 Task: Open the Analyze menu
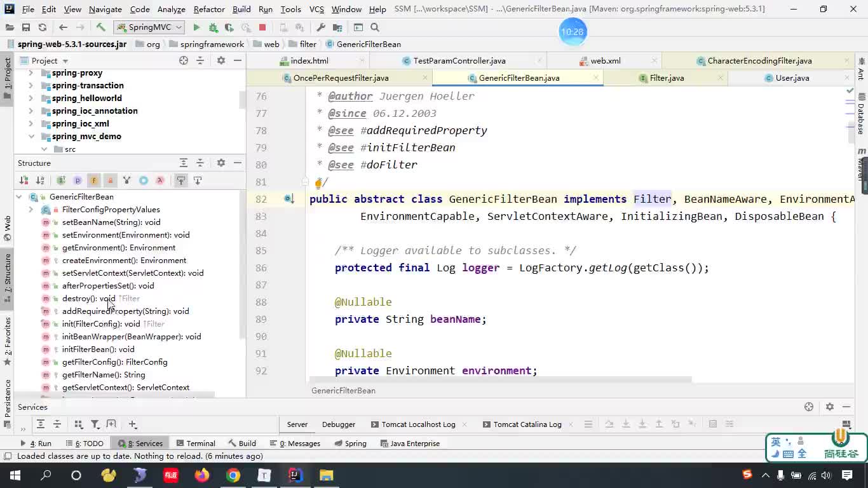coord(172,9)
